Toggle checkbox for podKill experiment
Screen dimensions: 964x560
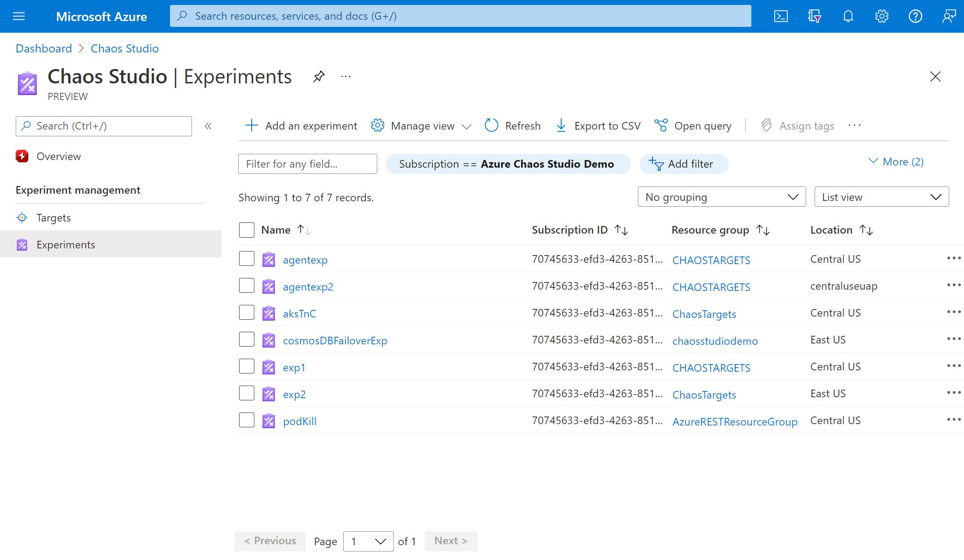tap(247, 420)
